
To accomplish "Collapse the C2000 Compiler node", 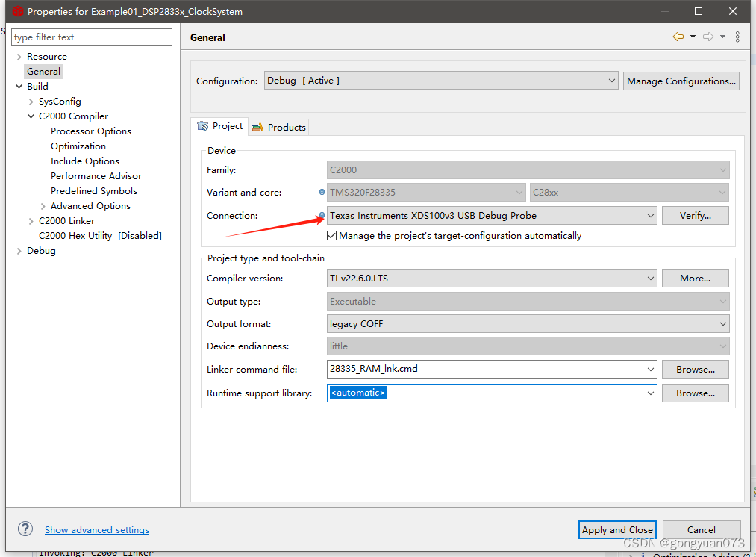I will tap(31, 116).
